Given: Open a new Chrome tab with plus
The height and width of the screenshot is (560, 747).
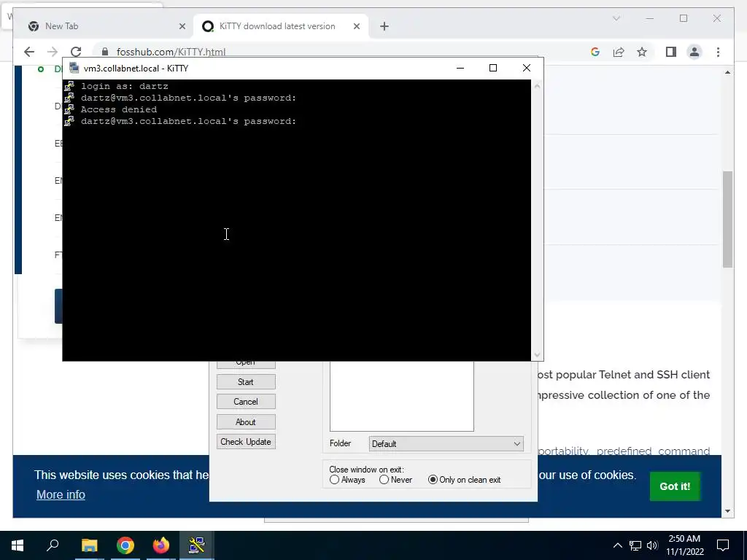Looking at the screenshot, I should [x=384, y=27].
